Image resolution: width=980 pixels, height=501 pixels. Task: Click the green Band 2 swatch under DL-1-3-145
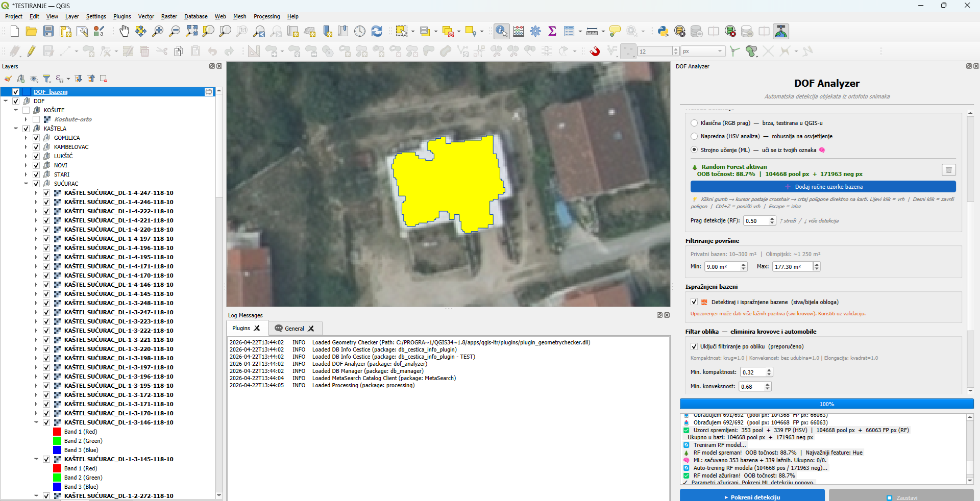click(57, 478)
